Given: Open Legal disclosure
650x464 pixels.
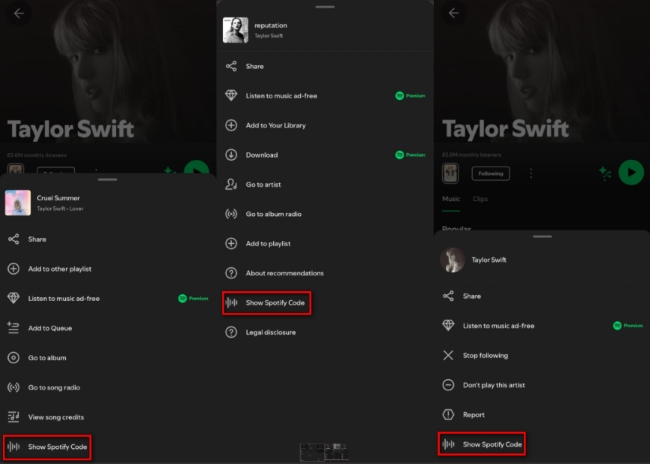Looking at the screenshot, I should pyautogui.click(x=325, y=332).
